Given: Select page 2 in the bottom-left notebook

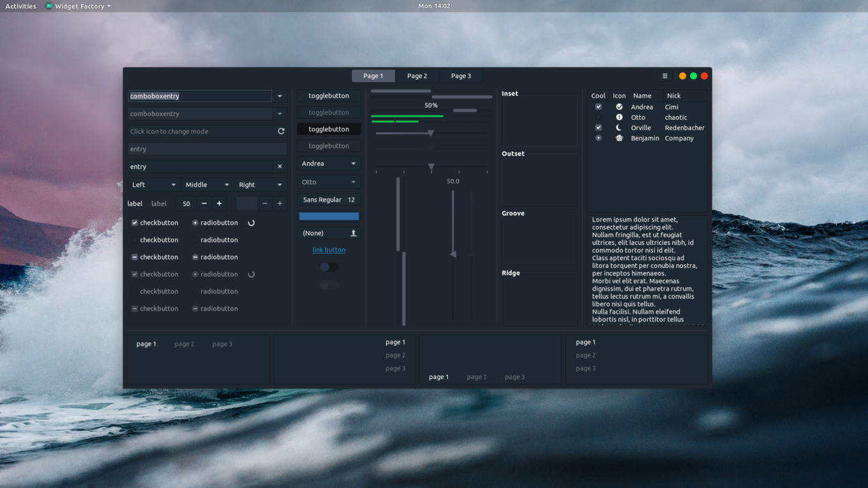Looking at the screenshot, I should click(184, 344).
